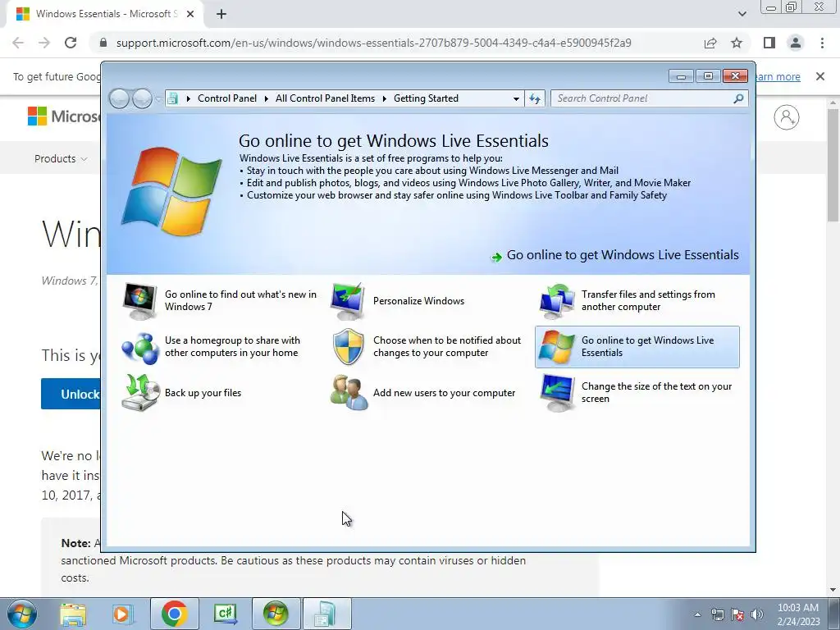This screenshot has width=840, height=630.
Task: Click Chrome's share page icon
Action: point(710,43)
